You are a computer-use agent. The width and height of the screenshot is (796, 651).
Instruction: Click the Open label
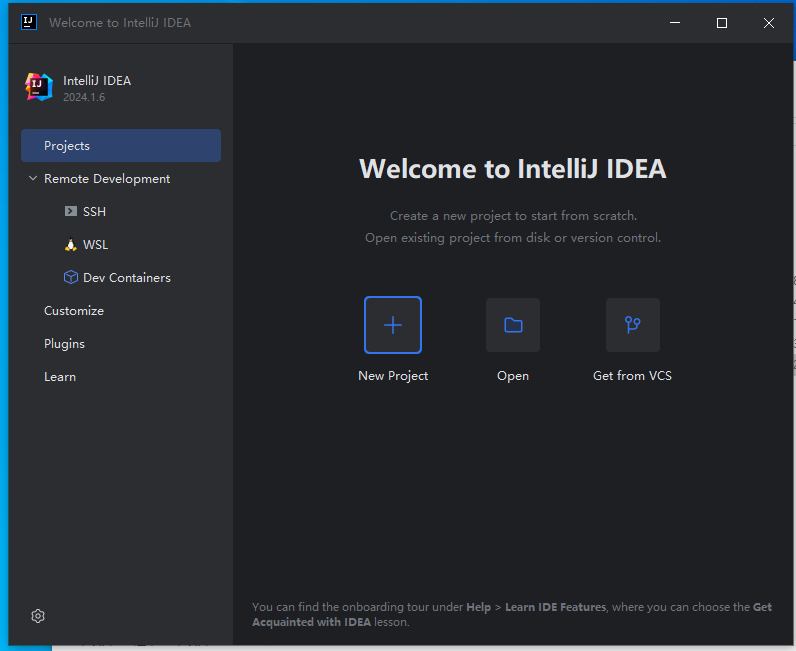(x=513, y=376)
